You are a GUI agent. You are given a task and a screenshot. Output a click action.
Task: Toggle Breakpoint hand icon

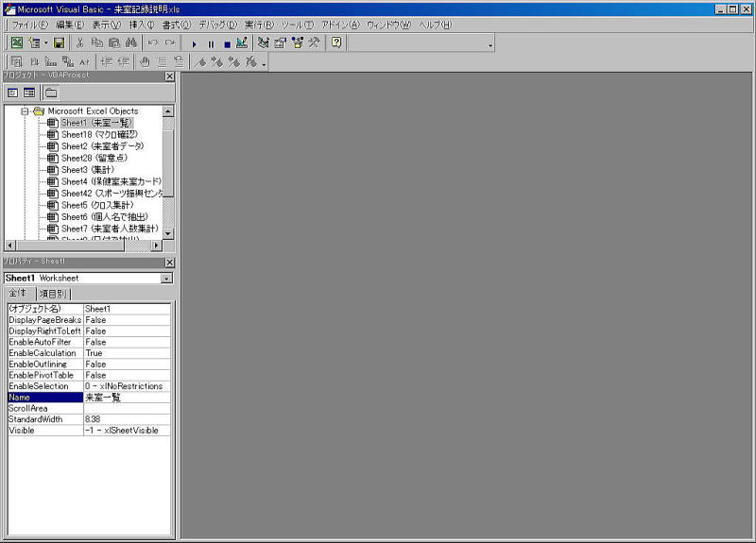(x=145, y=61)
